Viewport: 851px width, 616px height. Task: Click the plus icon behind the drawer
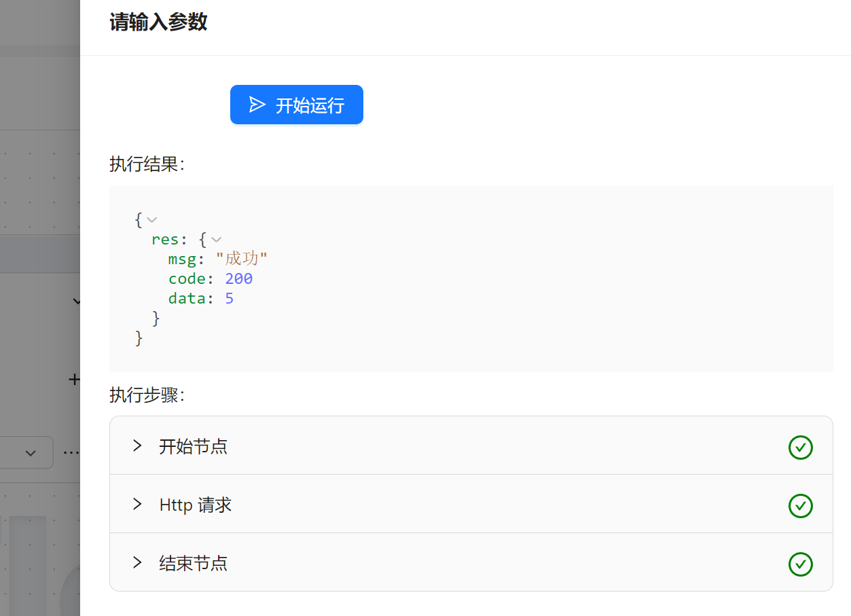click(74, 379)
